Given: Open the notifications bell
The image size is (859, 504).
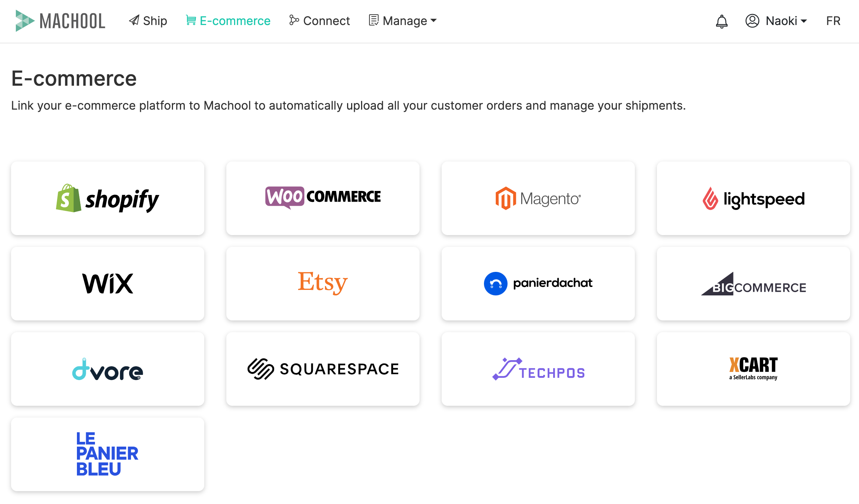Looking at the screenshot, I should [x=721, y=21].
